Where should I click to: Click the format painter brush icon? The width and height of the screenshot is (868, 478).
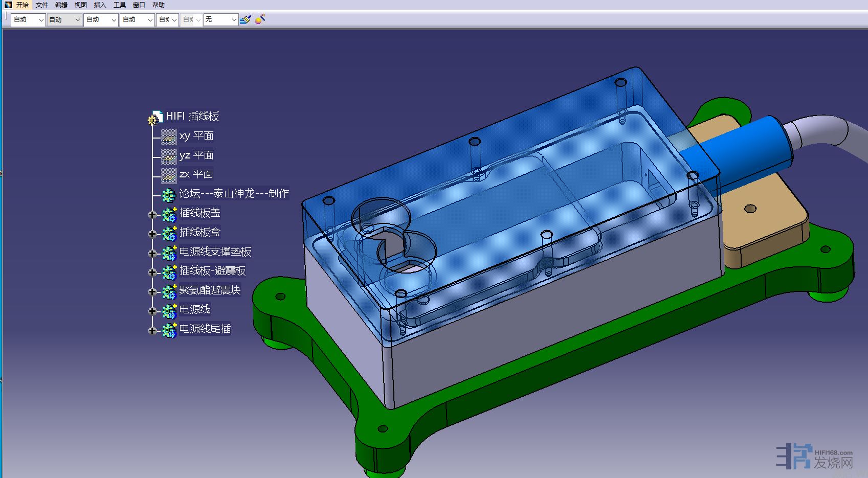pos(246,19)
